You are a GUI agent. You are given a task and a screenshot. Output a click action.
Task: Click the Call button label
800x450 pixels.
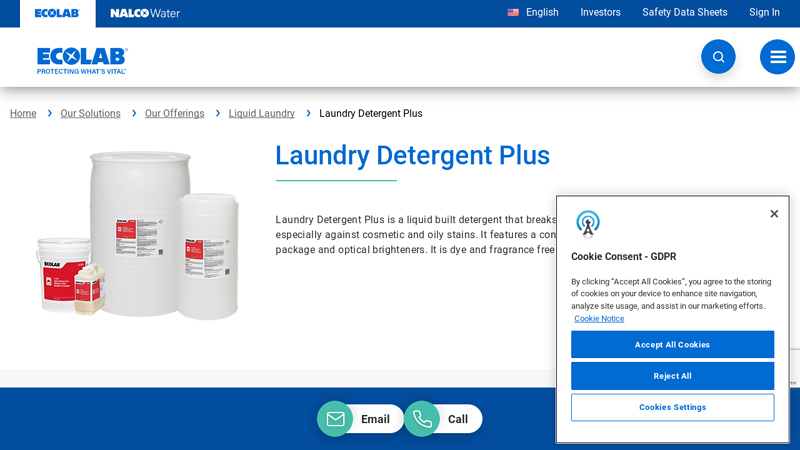458,419
